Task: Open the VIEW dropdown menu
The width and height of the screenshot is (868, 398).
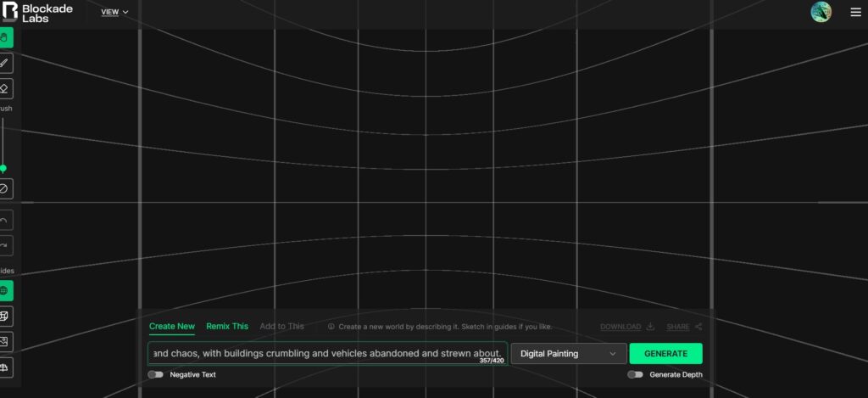Action: point(114,12)
